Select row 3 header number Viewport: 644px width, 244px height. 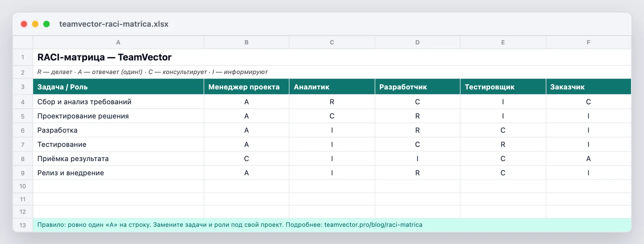pos(23,87)
